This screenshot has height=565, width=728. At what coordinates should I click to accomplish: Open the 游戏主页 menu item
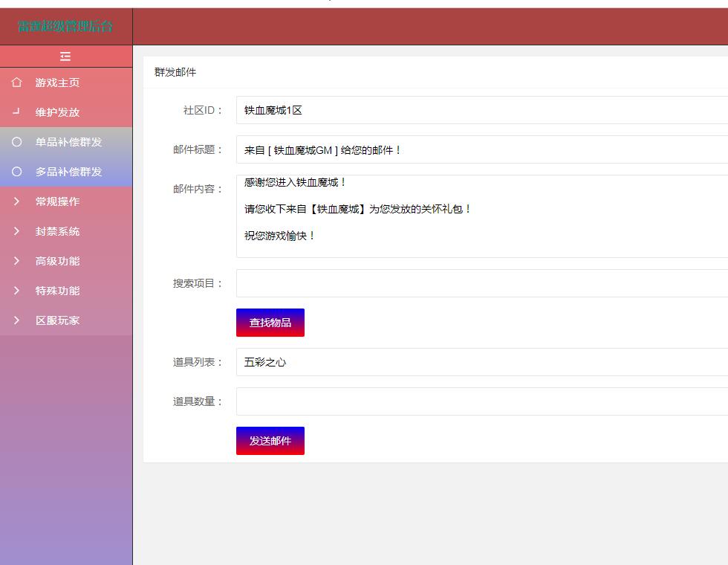[57, 83]
